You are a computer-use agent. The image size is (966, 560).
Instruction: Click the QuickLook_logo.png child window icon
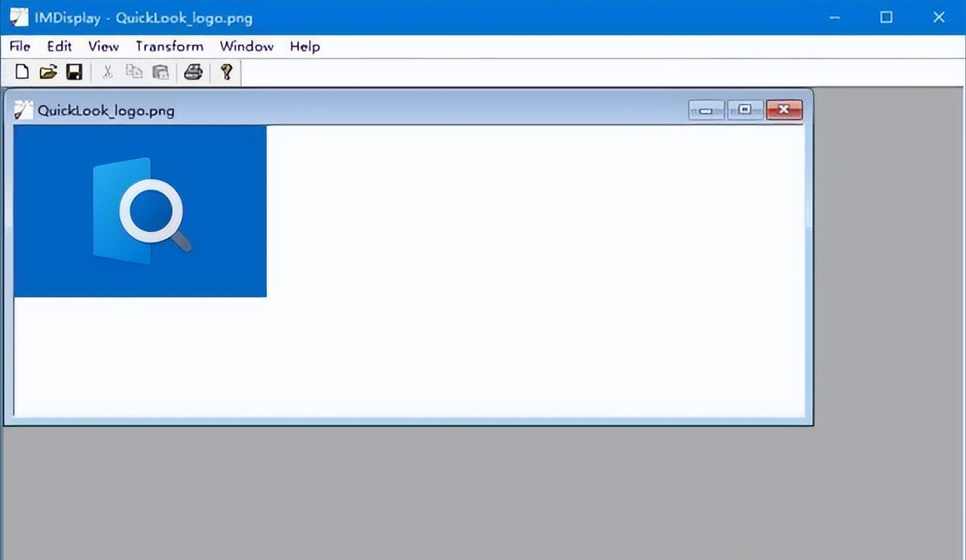point(24,110)
